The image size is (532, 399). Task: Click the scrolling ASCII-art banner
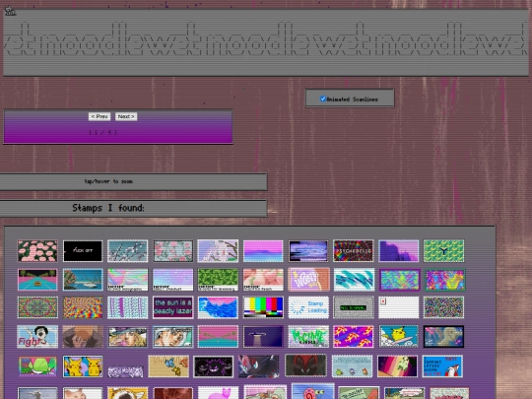[266, 42]
